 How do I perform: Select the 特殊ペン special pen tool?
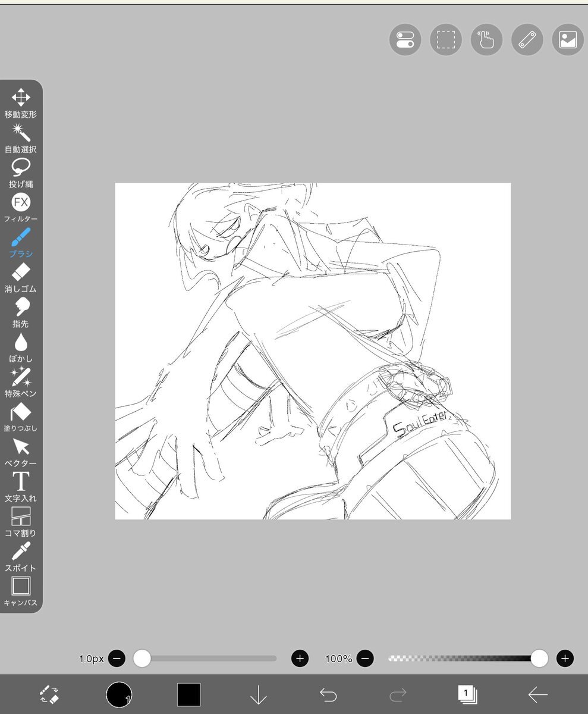21,383
